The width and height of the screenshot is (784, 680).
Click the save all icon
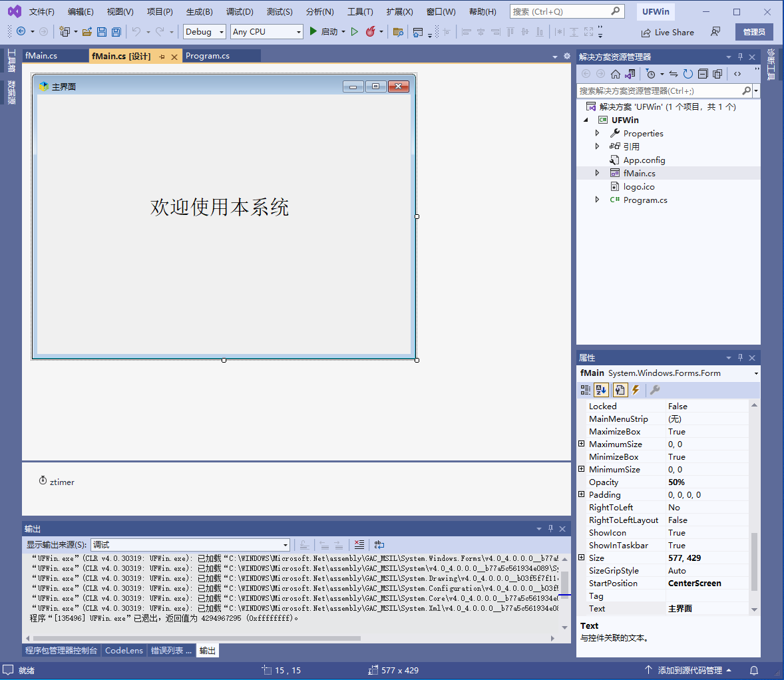pos(116,31)
